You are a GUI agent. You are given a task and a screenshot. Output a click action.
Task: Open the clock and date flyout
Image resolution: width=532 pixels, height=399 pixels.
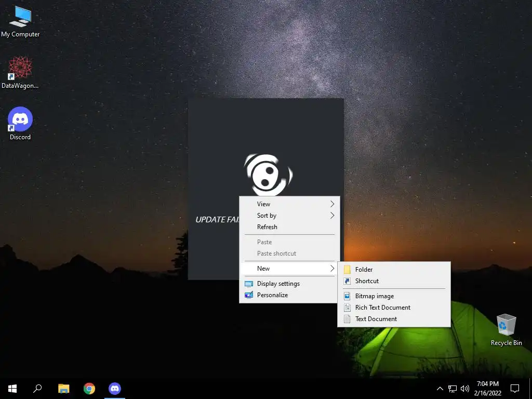(x=487, y=389)
